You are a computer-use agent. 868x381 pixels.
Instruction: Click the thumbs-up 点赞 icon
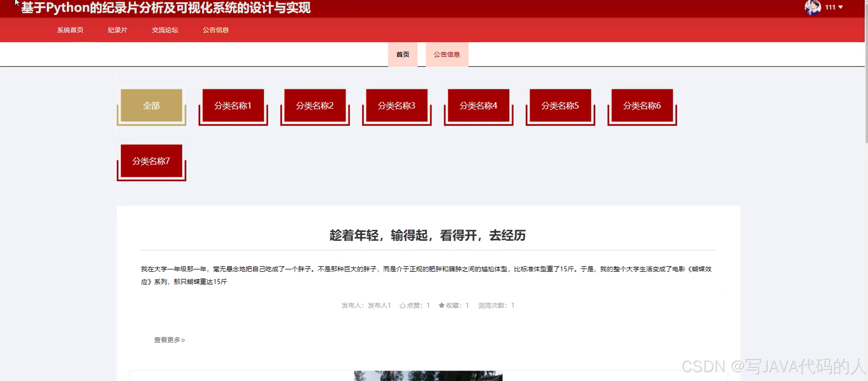(x=402, y=305)
